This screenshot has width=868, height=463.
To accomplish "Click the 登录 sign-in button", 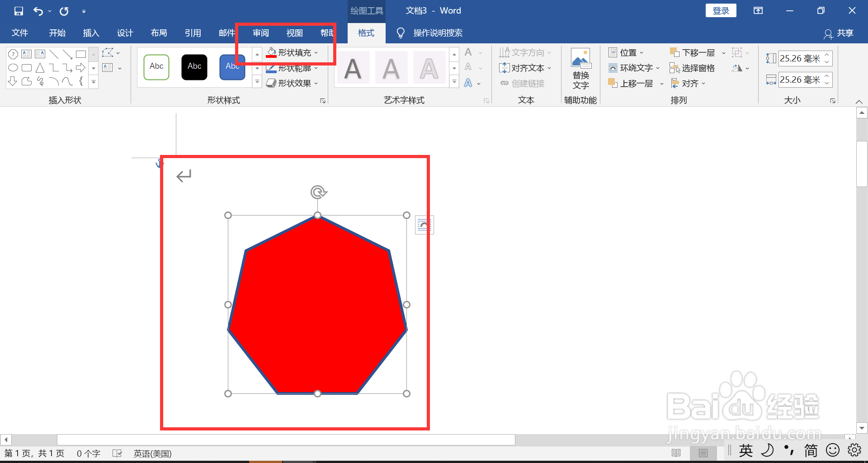I will coord(721,11).
